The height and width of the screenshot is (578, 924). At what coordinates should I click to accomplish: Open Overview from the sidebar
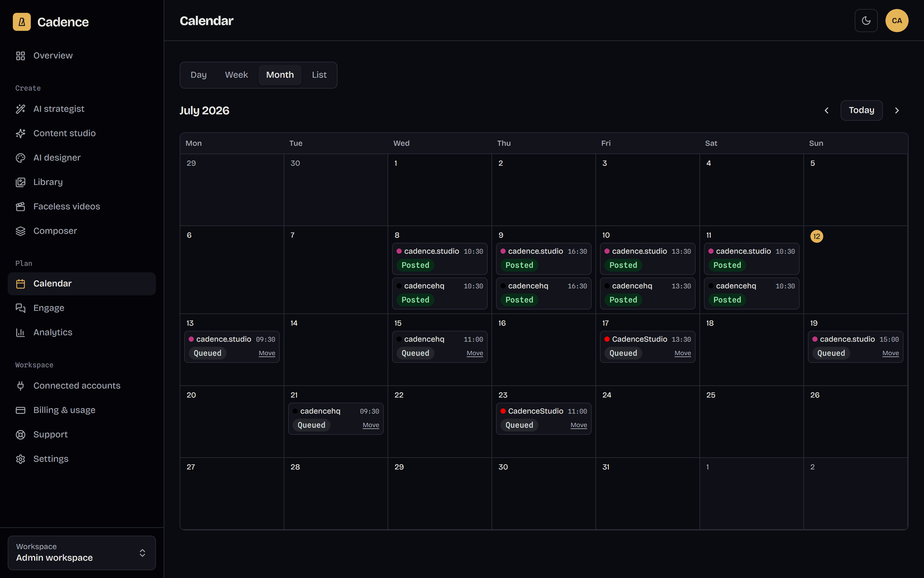click(82, 56)
